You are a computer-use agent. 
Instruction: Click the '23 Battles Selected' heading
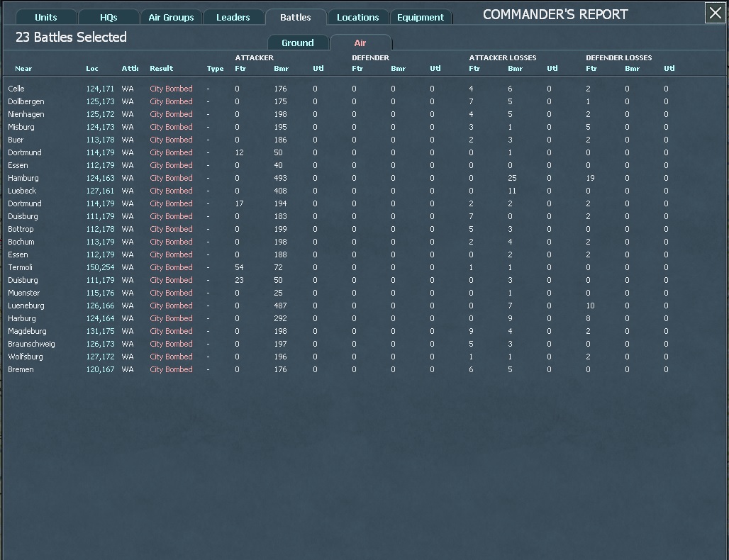(71, 37)
